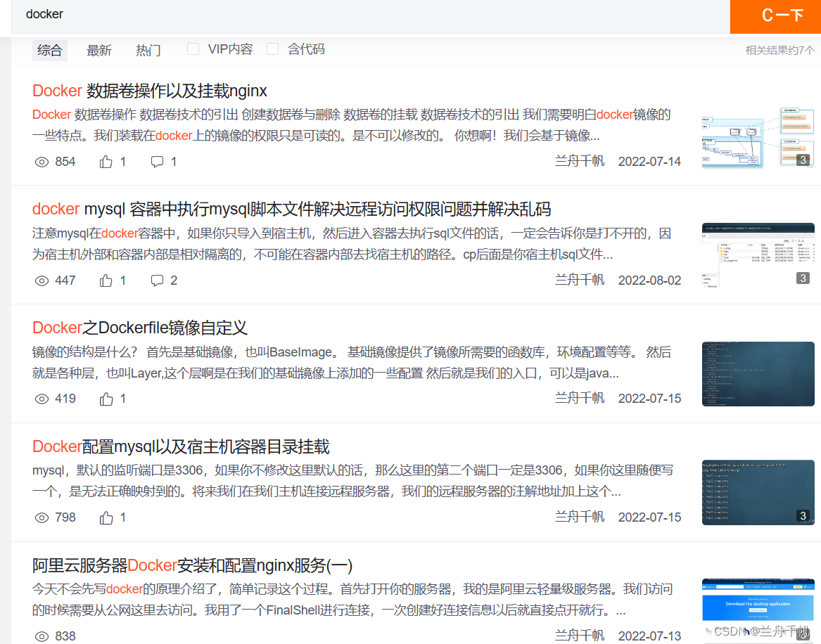Open thumbnail preview of Docker配置mysql article
The image size is (821, 644).
[758, 493]
